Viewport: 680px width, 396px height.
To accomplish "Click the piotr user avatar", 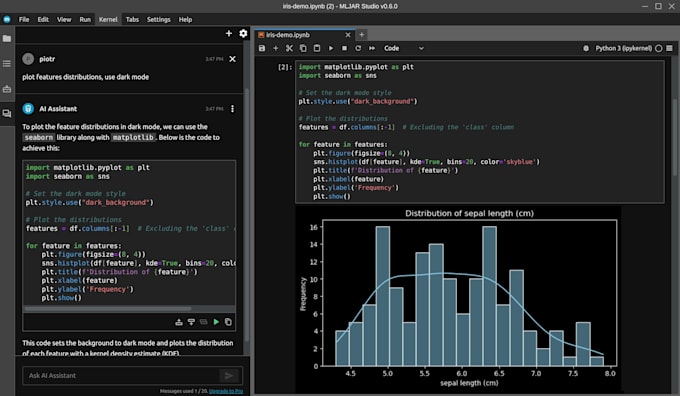I will 28,59.
